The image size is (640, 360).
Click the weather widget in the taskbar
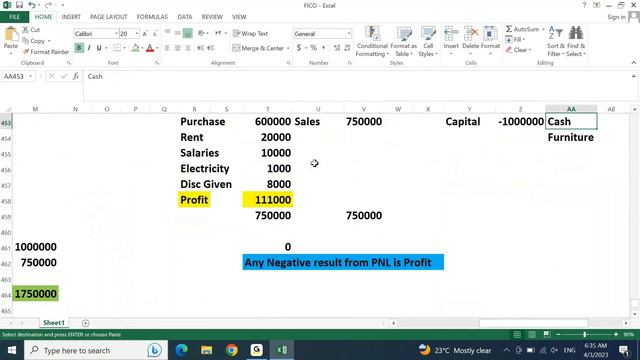[456, 350]
